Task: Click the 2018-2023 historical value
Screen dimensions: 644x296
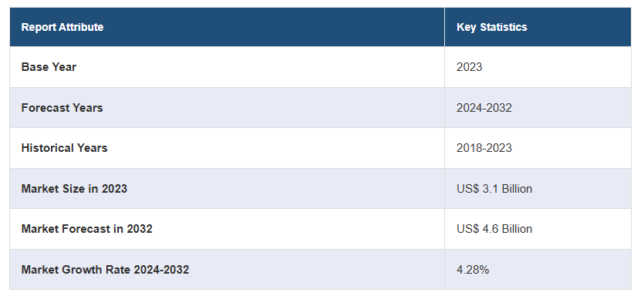Action: 484,148
